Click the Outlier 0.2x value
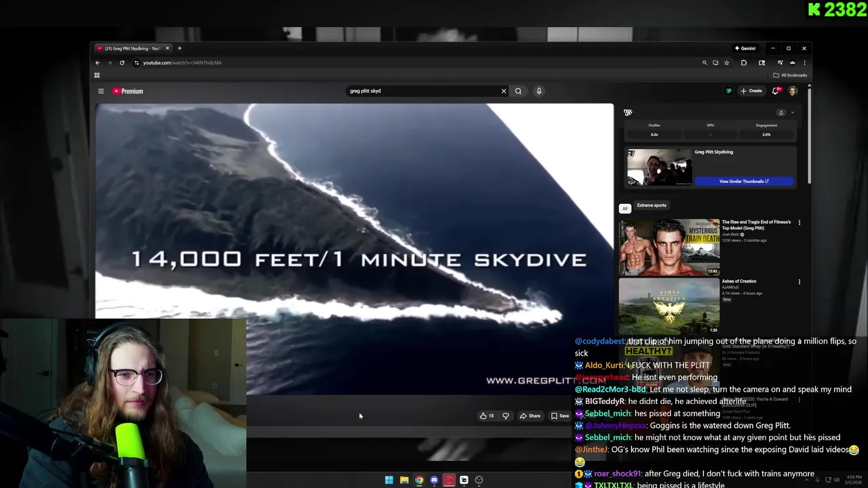 tap(654, 134)
